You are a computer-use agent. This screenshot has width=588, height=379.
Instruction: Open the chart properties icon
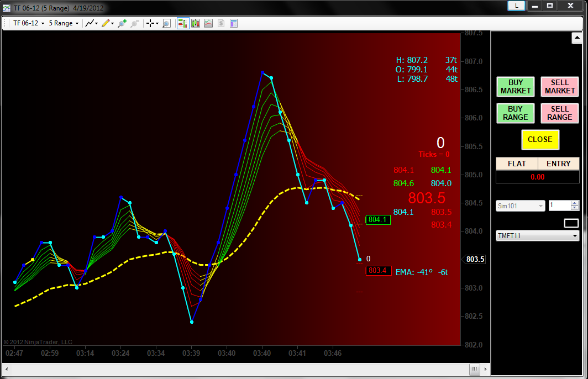pos(234,23)
